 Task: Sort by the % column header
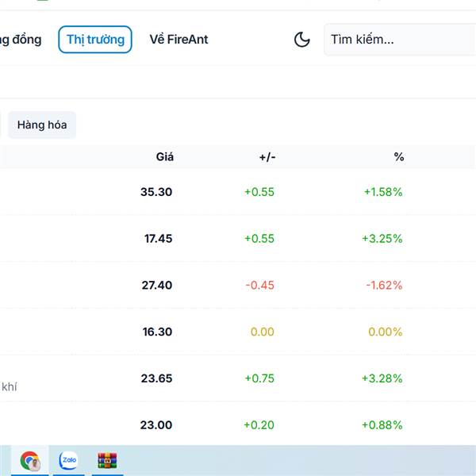(x=398, y=157)
